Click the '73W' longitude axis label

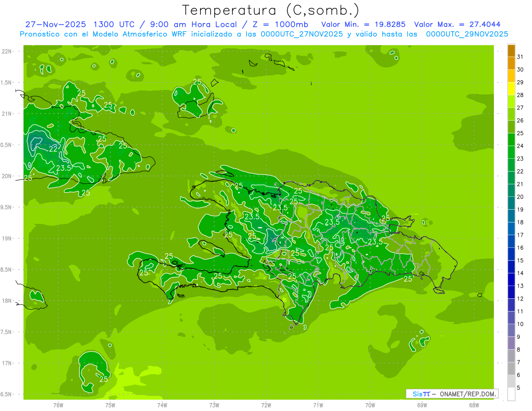(x=214, y=405)
